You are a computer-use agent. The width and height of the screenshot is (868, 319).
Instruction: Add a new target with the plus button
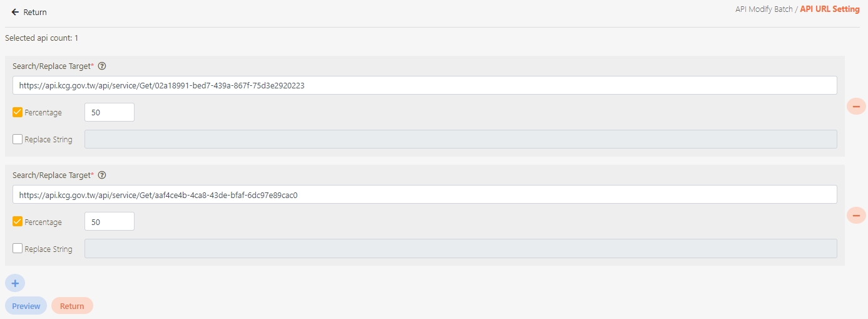point(15,283)
